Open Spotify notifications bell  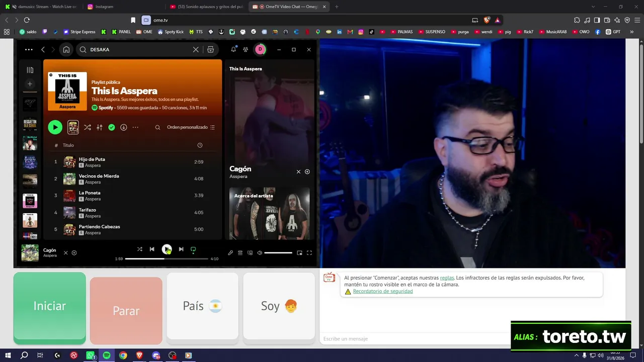click(x=233, y=49)
